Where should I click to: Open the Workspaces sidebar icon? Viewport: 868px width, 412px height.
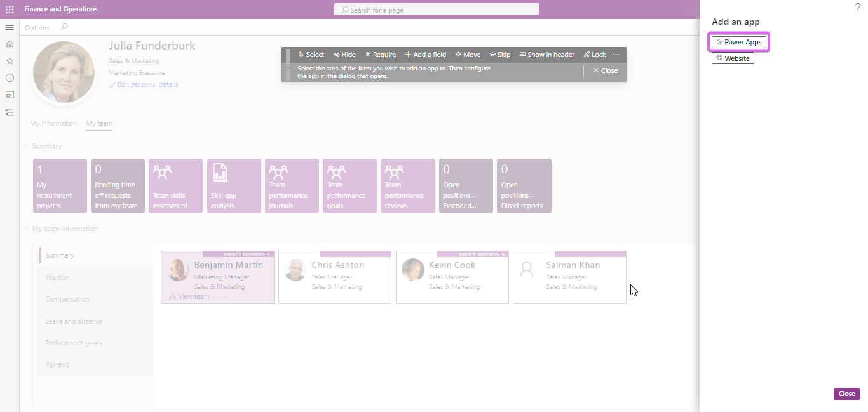[10, 95]
